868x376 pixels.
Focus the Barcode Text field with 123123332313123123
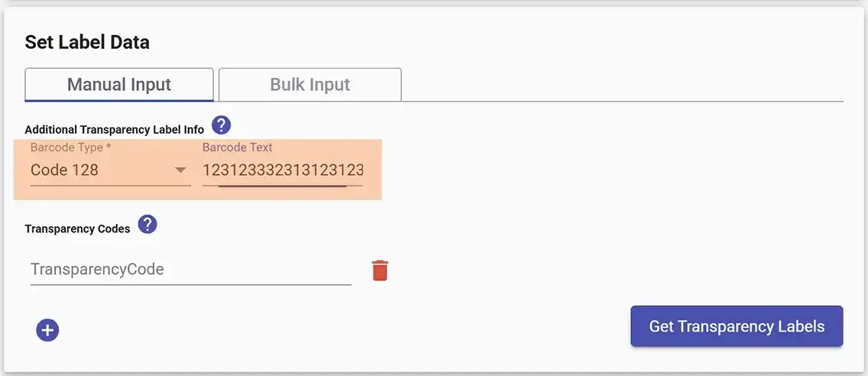click(283, 170)
